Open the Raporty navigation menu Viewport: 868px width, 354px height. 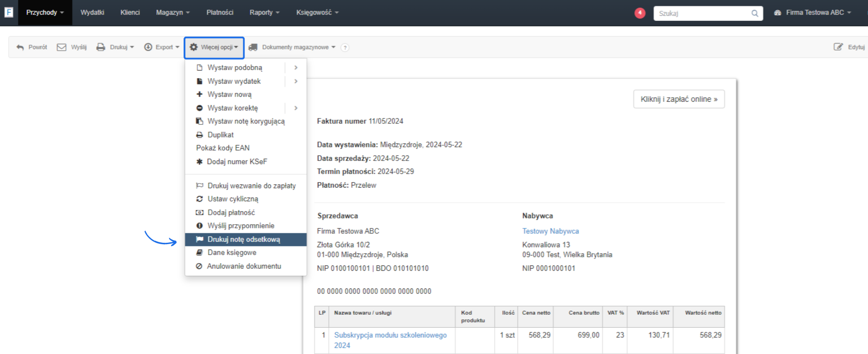point(264,13)
